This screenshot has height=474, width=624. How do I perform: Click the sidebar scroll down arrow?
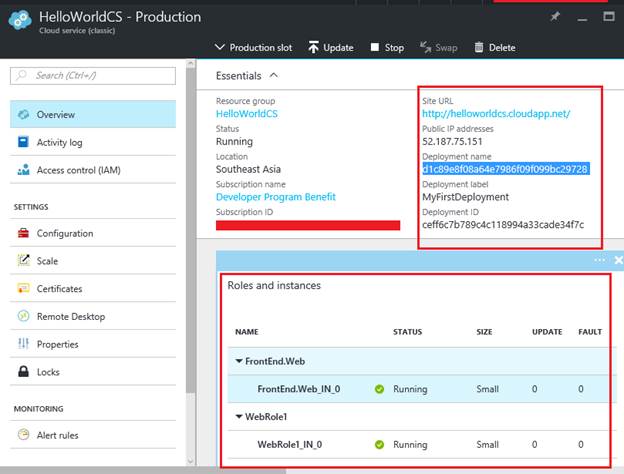[191, 460]
